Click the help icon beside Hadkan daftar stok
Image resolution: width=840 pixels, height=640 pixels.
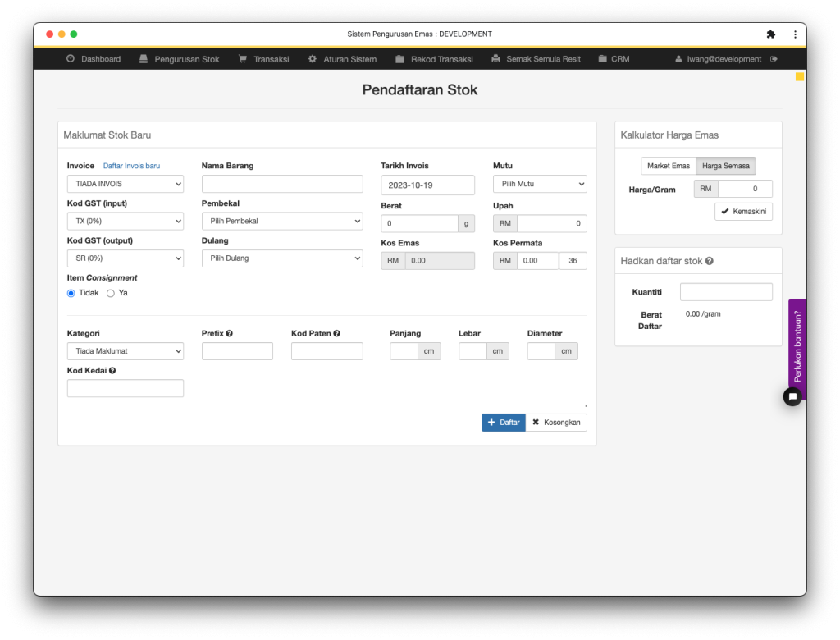point(710,261)
